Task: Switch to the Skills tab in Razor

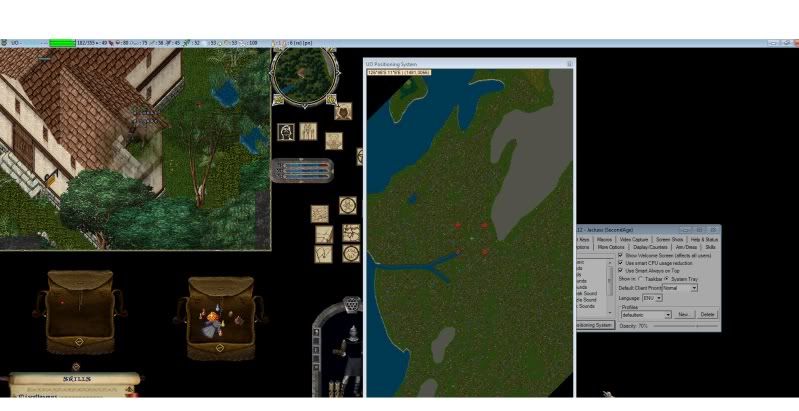Action: pyautogui.click(x=710, y=247)
